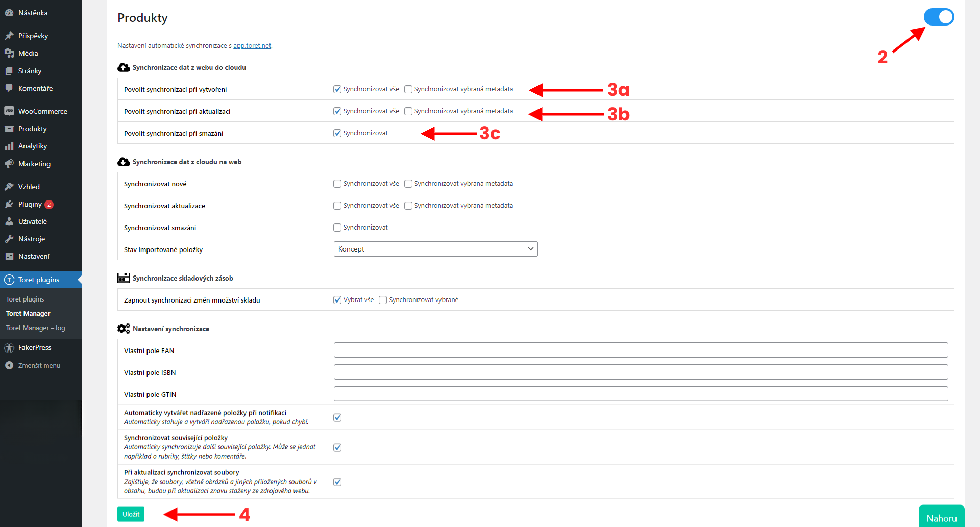Click the Zmenšit menu collapse arrow icon

9,365
